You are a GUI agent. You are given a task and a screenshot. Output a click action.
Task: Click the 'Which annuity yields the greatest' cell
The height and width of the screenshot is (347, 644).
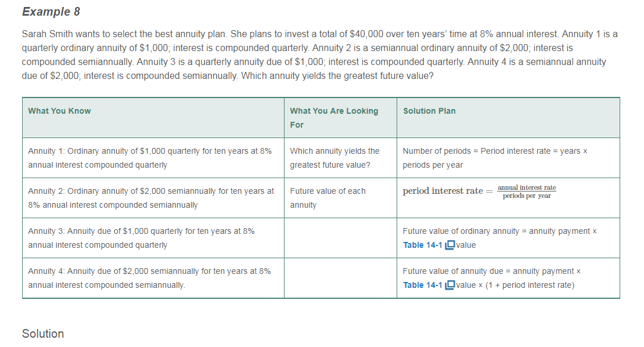click(x=334, y=158)
